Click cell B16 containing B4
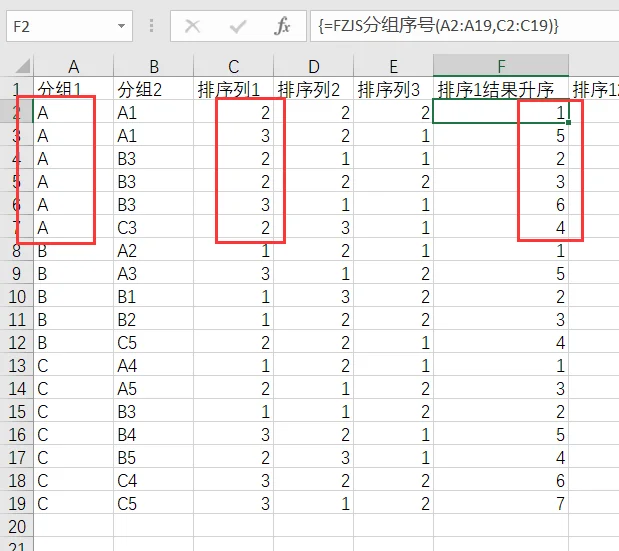This screenshot has height=551, width=619. [154, 435]
